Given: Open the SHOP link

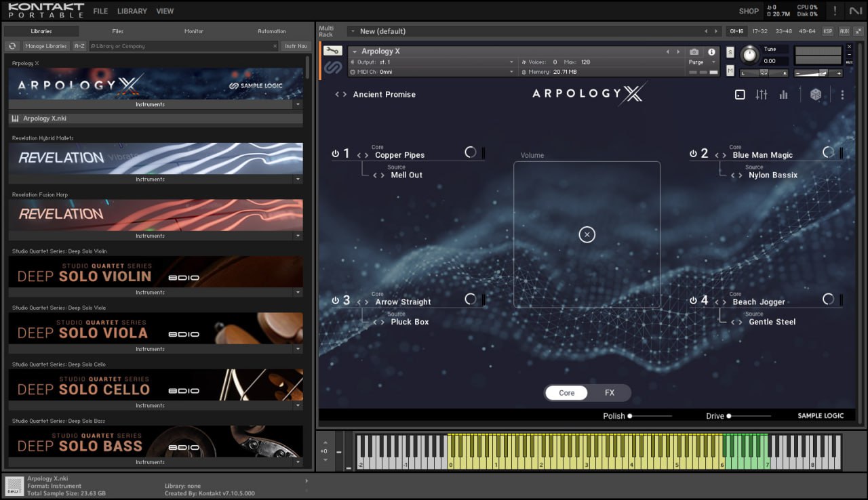Looking at the screenshot, I should point(749,11).
